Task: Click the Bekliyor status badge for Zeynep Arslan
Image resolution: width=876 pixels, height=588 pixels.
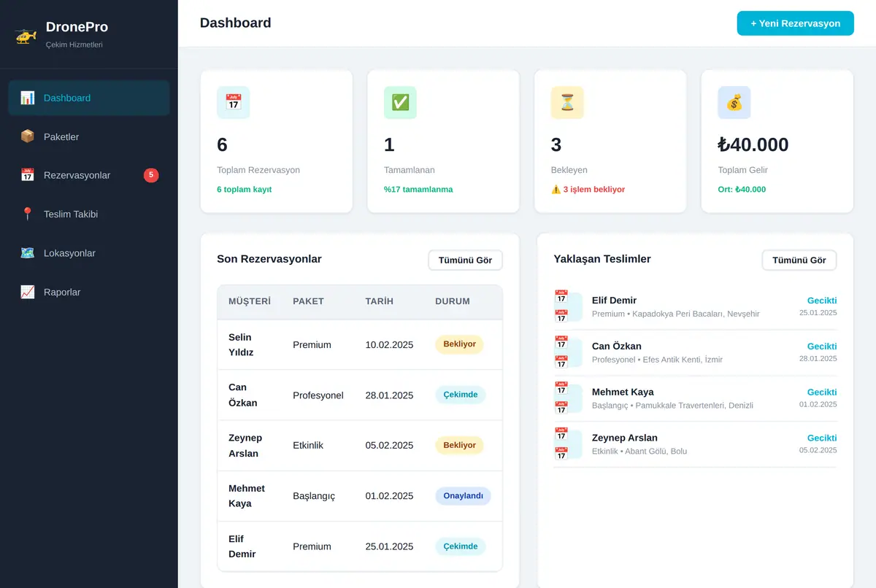Action: pyautogui.click(x=459, y=445)
